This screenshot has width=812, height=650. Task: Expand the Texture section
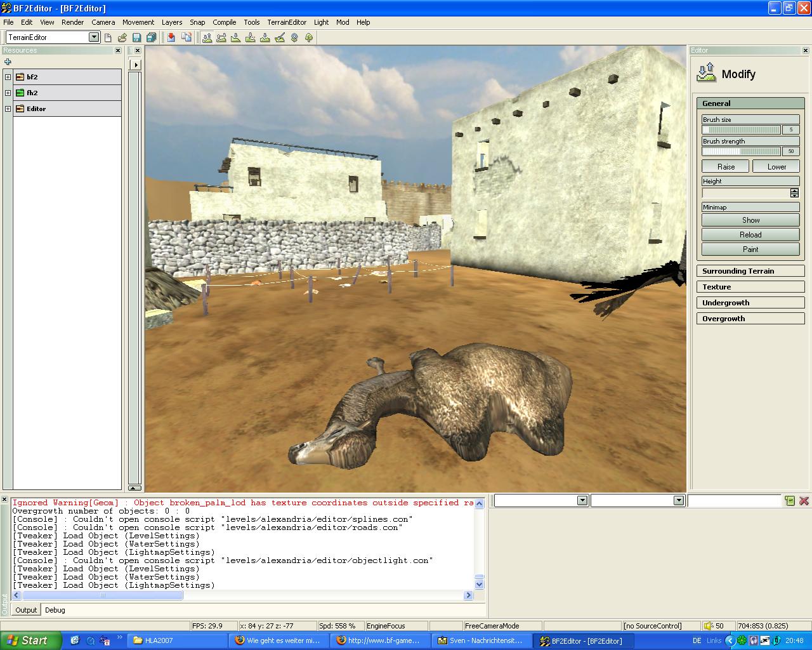pyautogui.click(x=750, y=287)
